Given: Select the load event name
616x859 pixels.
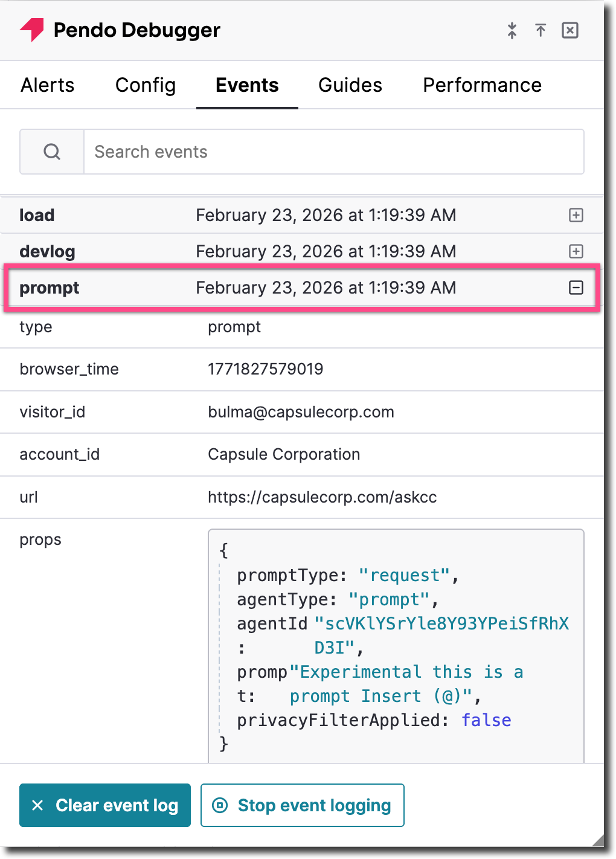Looking at the screenshot, I should (37, 215).
